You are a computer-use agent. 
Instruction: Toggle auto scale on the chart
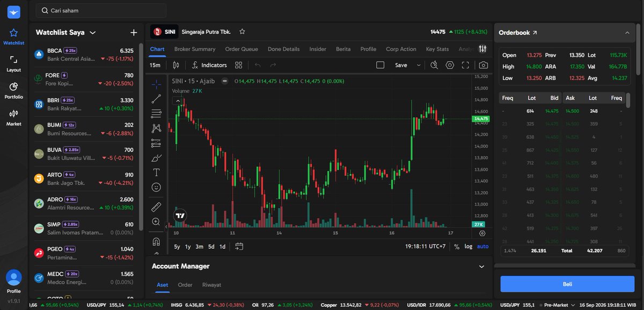tap(483, 247)
